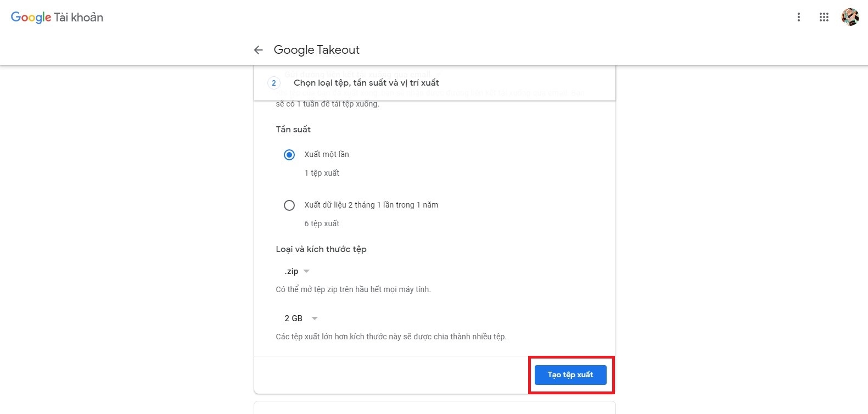The height and width of the screenshot is (414, 868).
Task: Open the account profile avatar
Action: tap(850, 17)
